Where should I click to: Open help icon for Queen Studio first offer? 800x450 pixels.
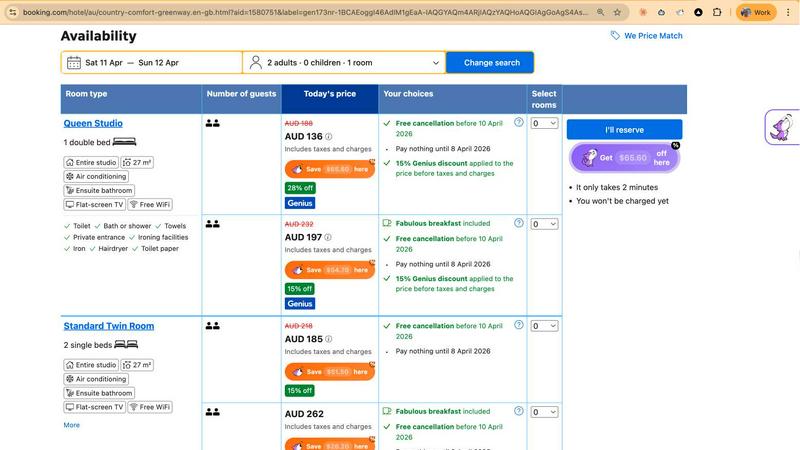click(518, 123)
